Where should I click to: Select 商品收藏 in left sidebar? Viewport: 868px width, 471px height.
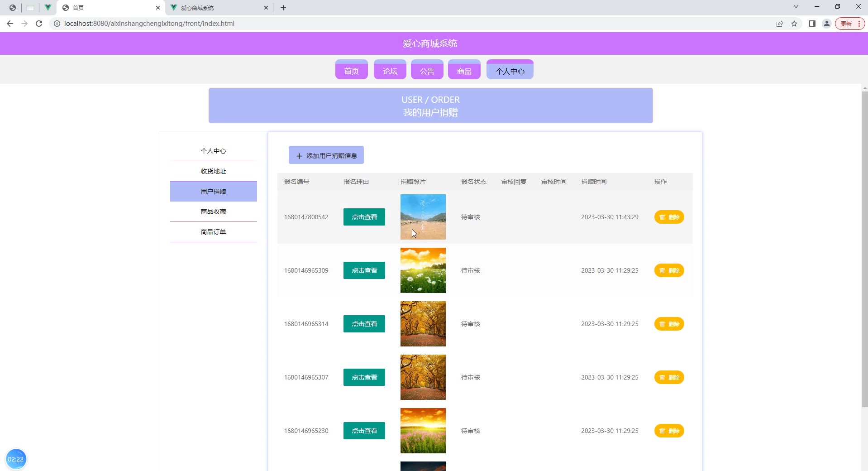[214, 211]
